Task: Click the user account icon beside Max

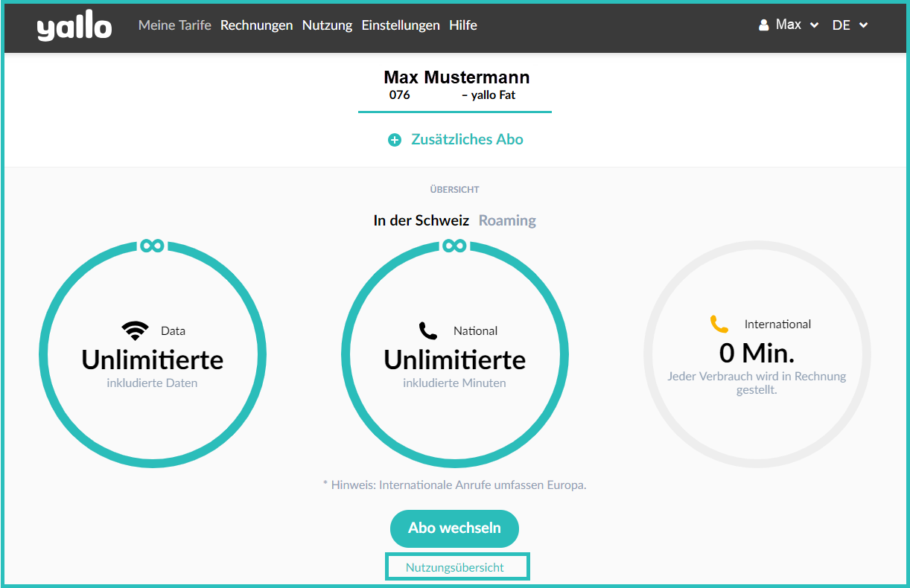Action: [x=763, y=24]
